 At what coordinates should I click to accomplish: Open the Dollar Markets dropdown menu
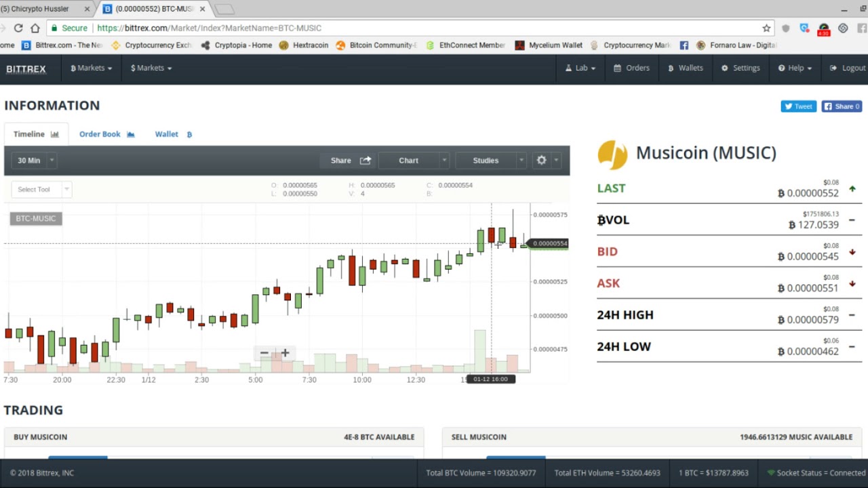point(151,68)
